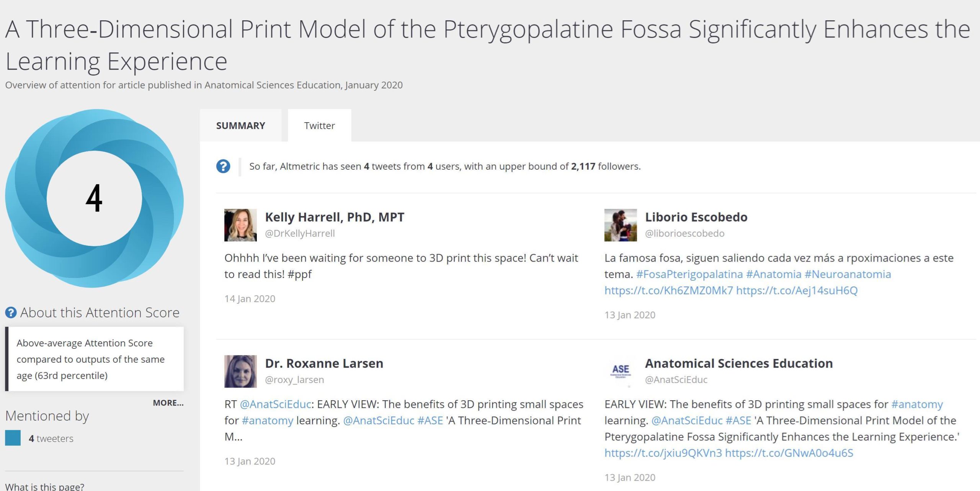Screen dimensions: 980x491
Task: Open the 14 Jan 2020 tweet date
Action: (250, 299)
